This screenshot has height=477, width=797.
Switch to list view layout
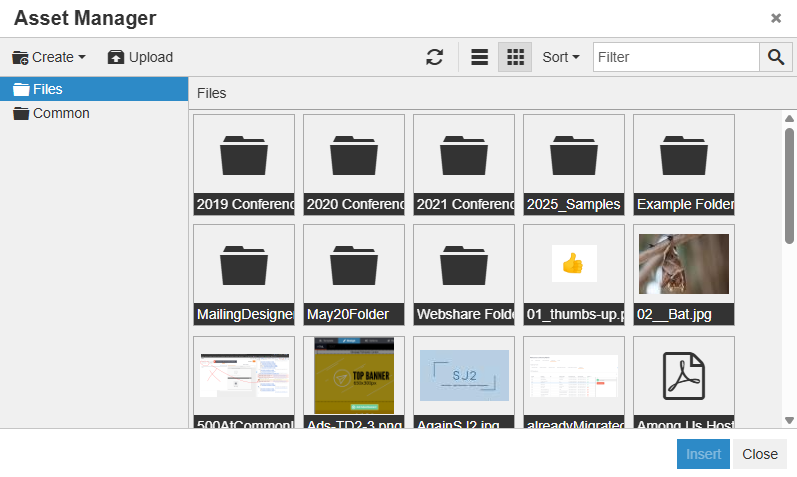pyautogui.click(x=480, y=57)
